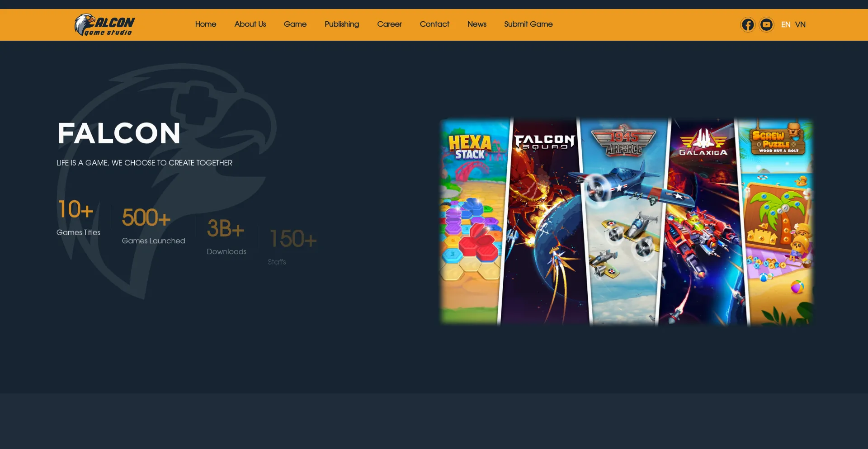Click the Submit Game link
The image size is (868, 449).
(528, 24)
